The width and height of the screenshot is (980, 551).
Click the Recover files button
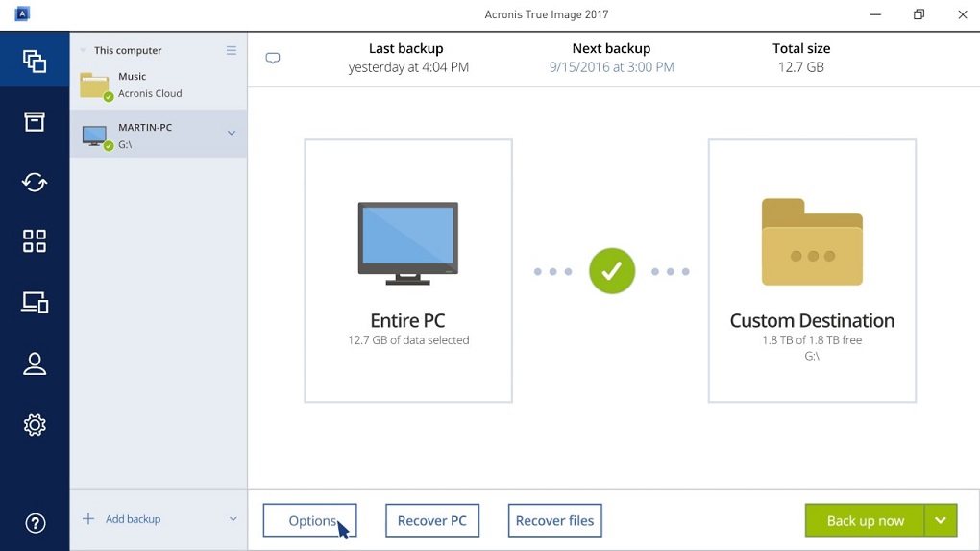[555, 520]
